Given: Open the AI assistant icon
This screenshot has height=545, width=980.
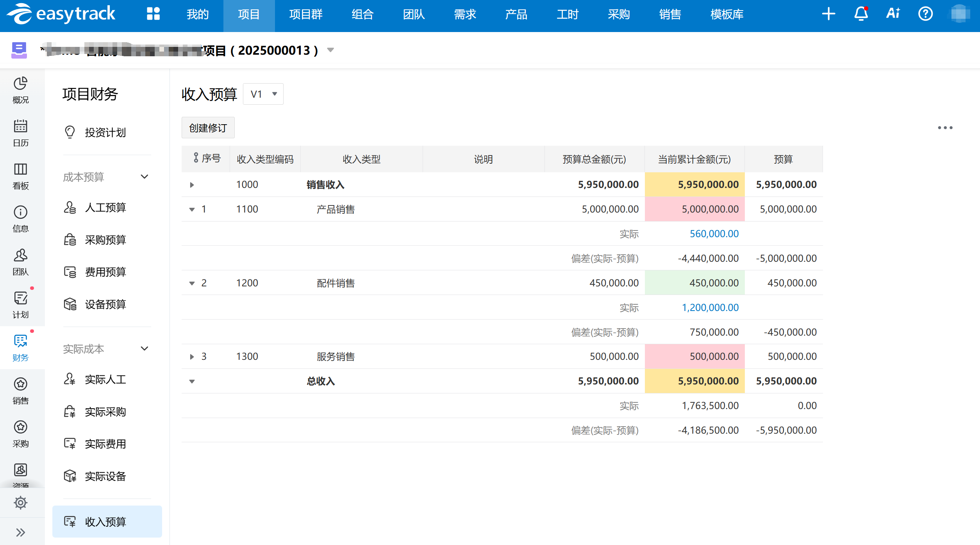Looking at the screenshot, I should coord(893,14).
